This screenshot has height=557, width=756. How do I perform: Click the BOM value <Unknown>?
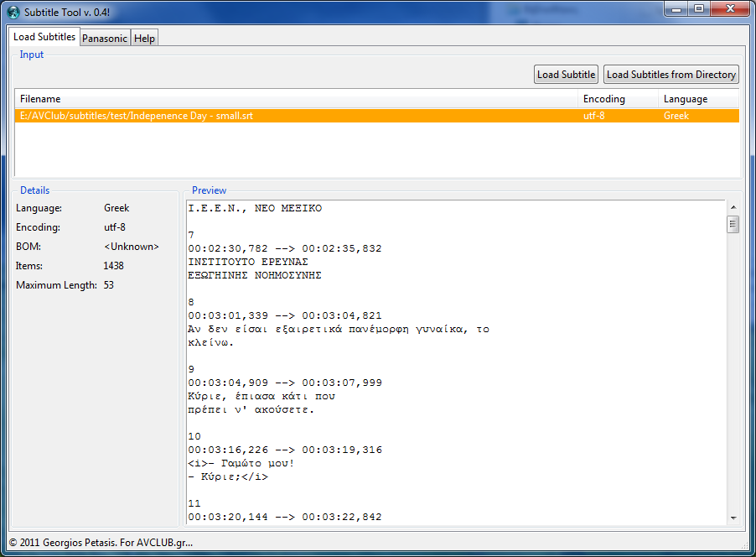click(131, 247)
